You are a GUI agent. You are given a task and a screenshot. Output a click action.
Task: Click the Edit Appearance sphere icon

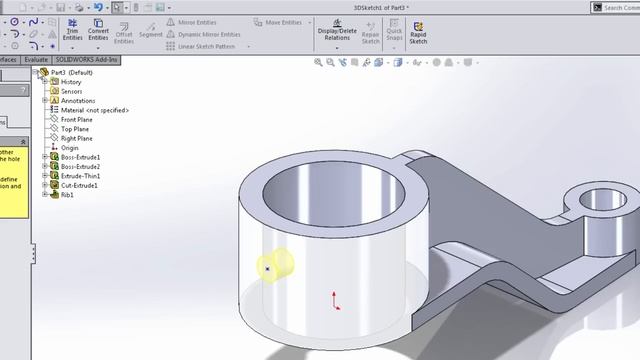436,62
